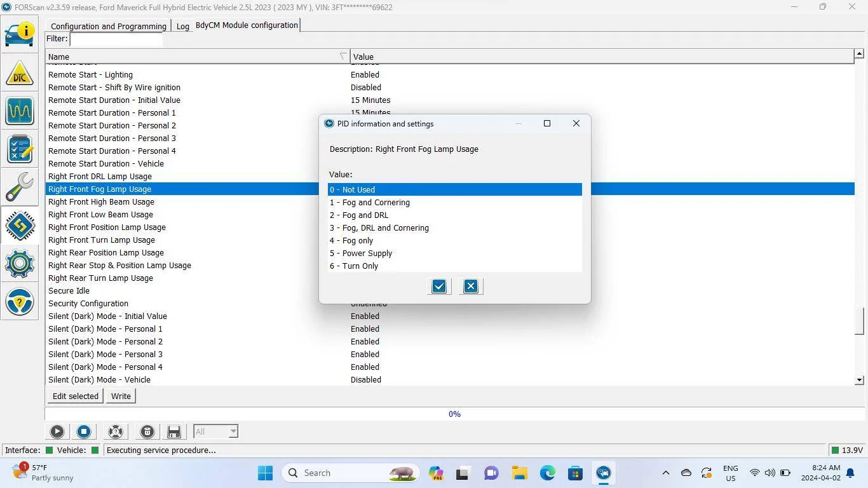Viewport: 868px width, 488px height.
Task: Open the vehicle information section
Action: [20, 35]
